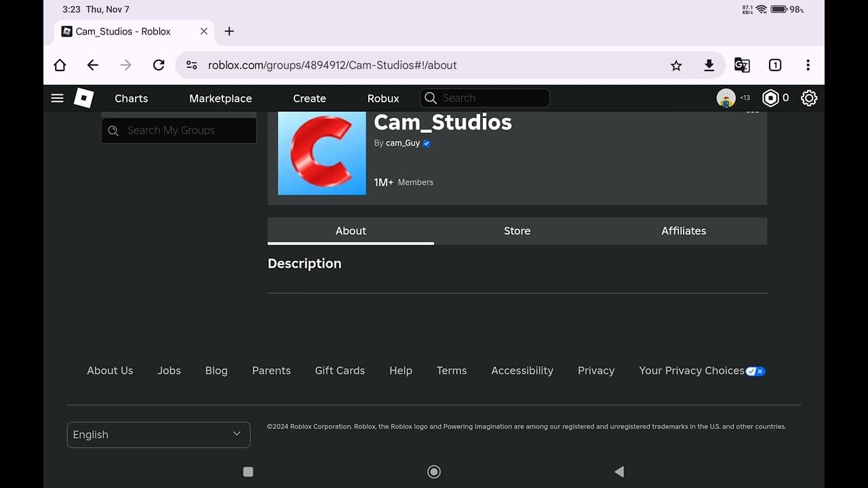Click the Cam_Studios group logo image
The width and height of the screenshot is (868, 488).
[322, 153]
